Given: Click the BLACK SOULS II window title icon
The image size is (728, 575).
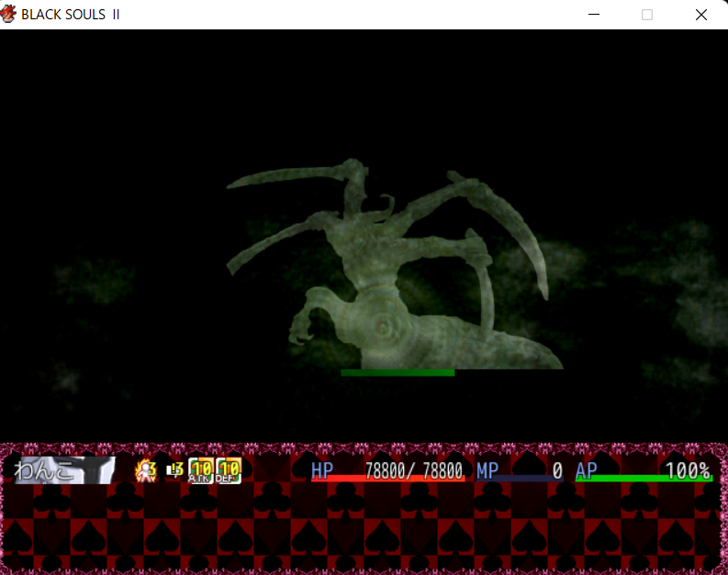Looking at the screenshot, I should click(x=8, y=14).
